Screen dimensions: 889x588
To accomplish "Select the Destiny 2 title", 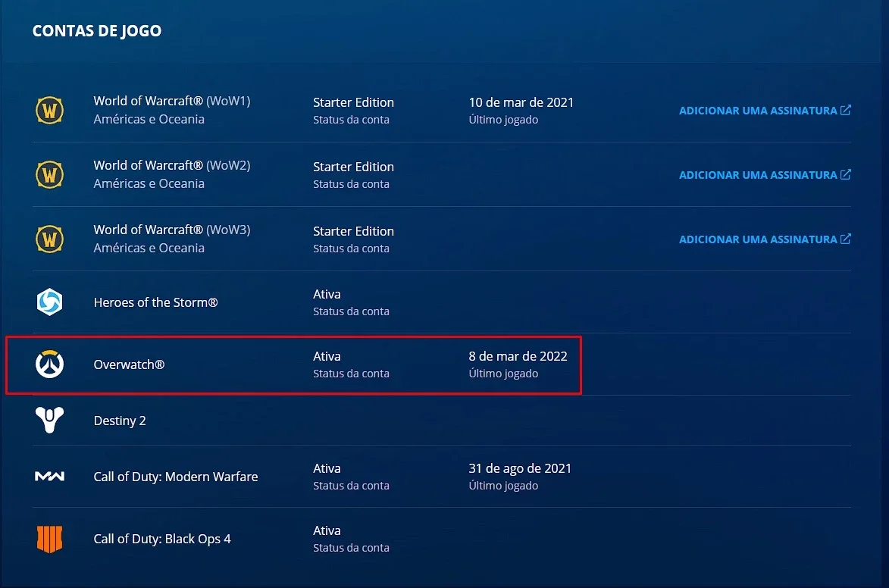I will tap(120, 421).
